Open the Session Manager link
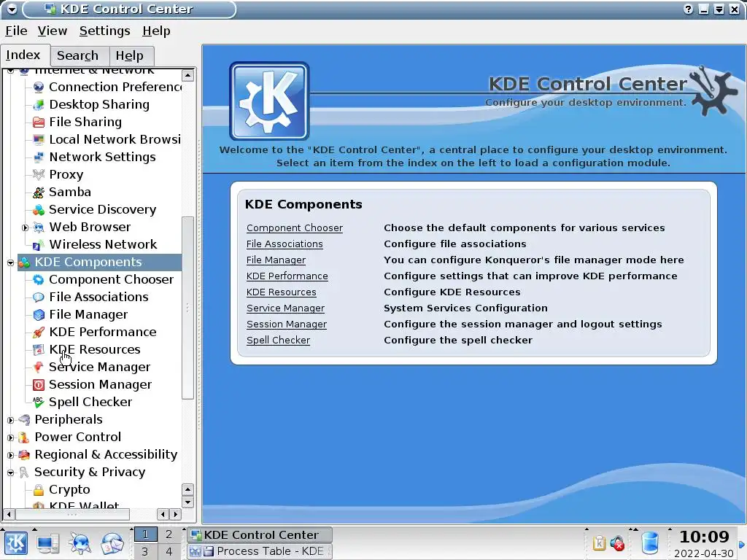Screen dimensions: 747x560 (286, 324)
